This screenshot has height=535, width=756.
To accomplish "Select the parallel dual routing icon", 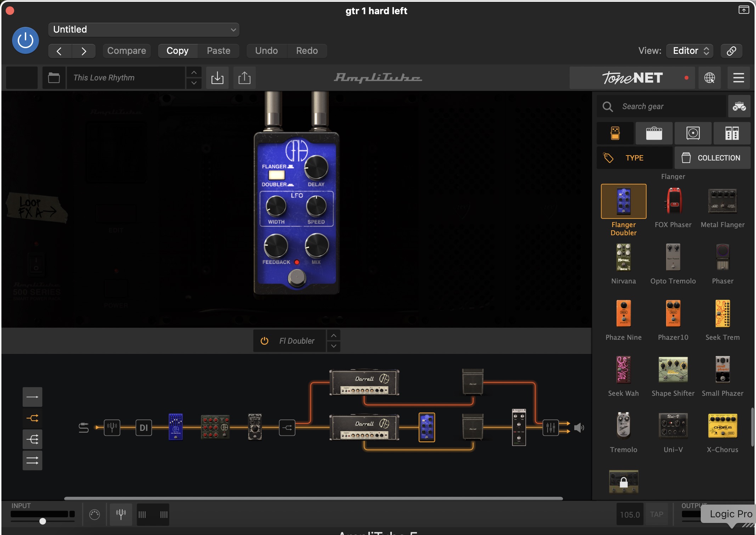I will coord(32,460).
